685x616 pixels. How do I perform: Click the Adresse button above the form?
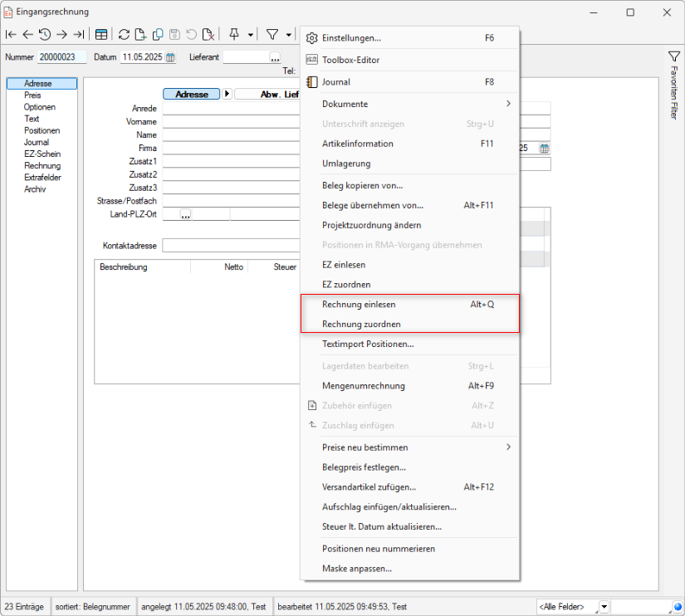click(192, 95)
